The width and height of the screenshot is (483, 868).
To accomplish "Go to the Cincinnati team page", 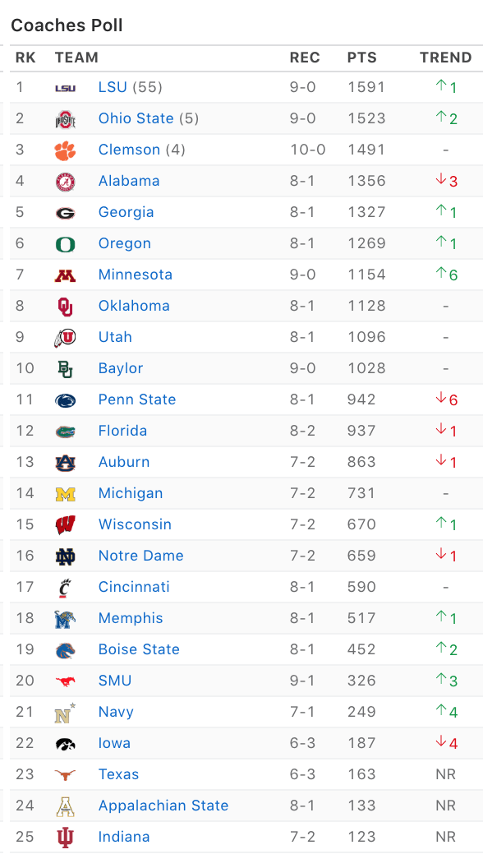I will coord(134,588).
